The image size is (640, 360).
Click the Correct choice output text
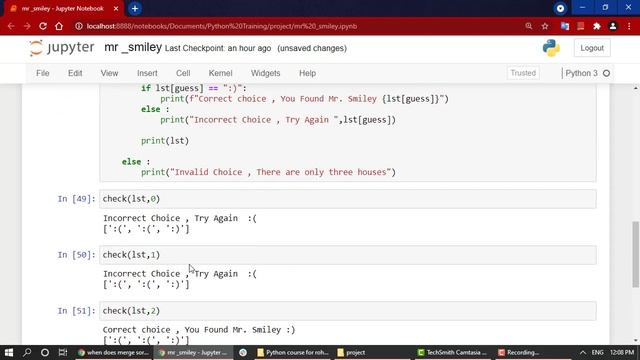click(199, 329)
